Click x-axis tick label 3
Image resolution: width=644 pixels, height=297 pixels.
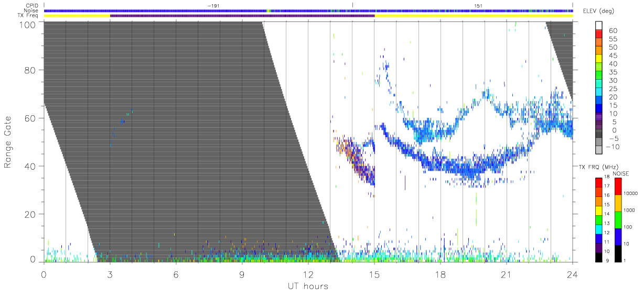[x=110, y=275]
